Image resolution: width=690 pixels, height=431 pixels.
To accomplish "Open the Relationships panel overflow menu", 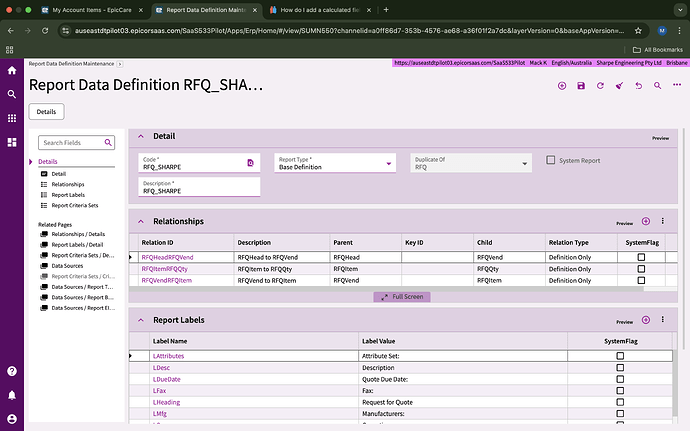I will pyautogui.click(x=663, y=221).
